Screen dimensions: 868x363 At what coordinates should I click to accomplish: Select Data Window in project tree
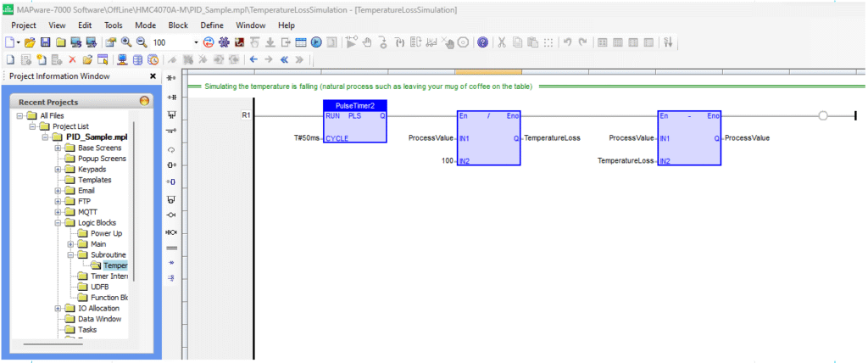100,319
